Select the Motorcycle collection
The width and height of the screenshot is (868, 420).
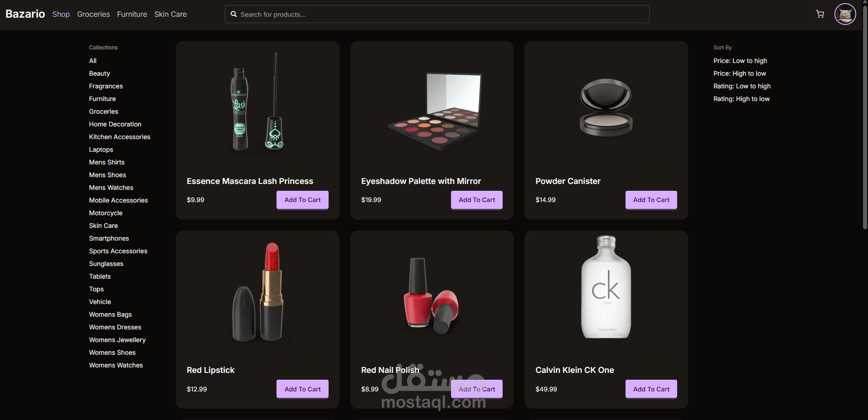pos(106,213)
